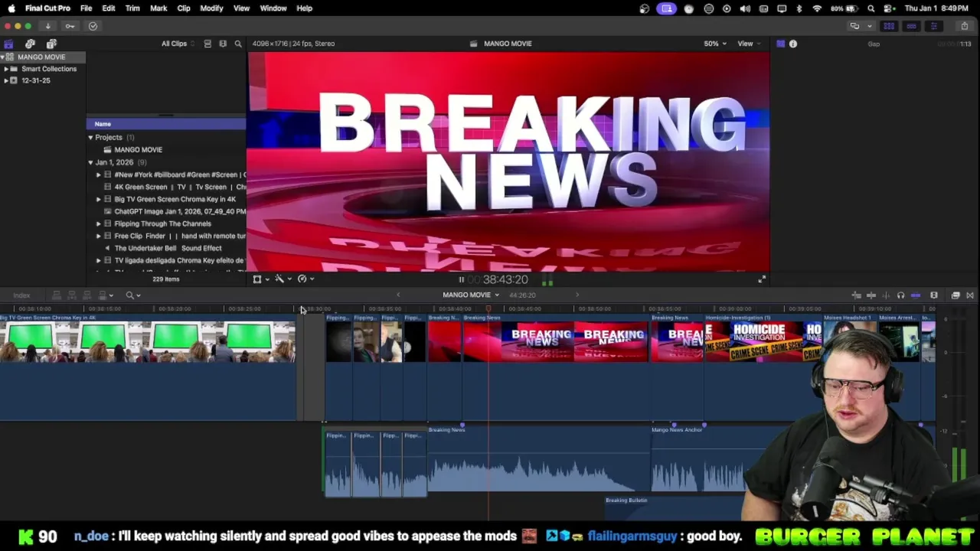The height and width of the screenshot is (551, 980).
Task: Open the Keyword Editor key button
Action: pos(70,26)
